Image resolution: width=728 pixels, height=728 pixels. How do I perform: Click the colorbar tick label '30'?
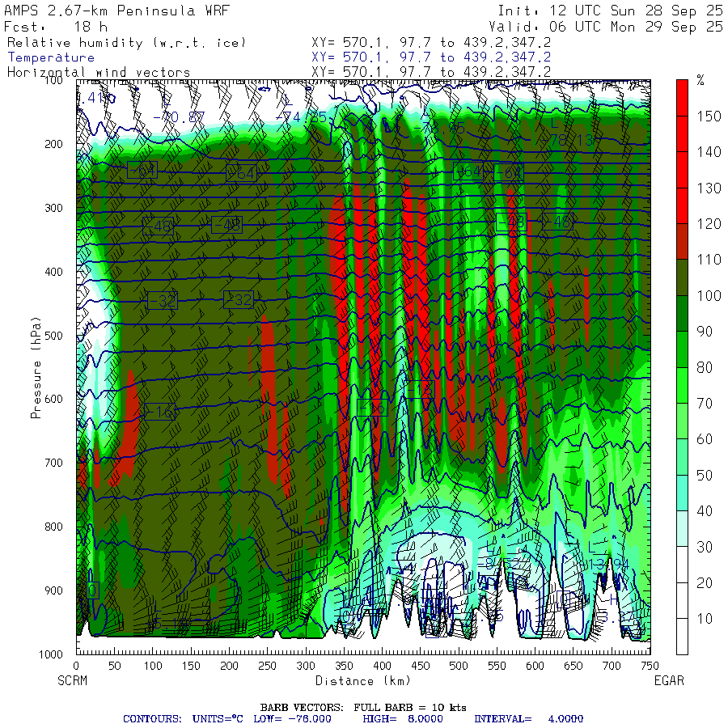(705, 547)
